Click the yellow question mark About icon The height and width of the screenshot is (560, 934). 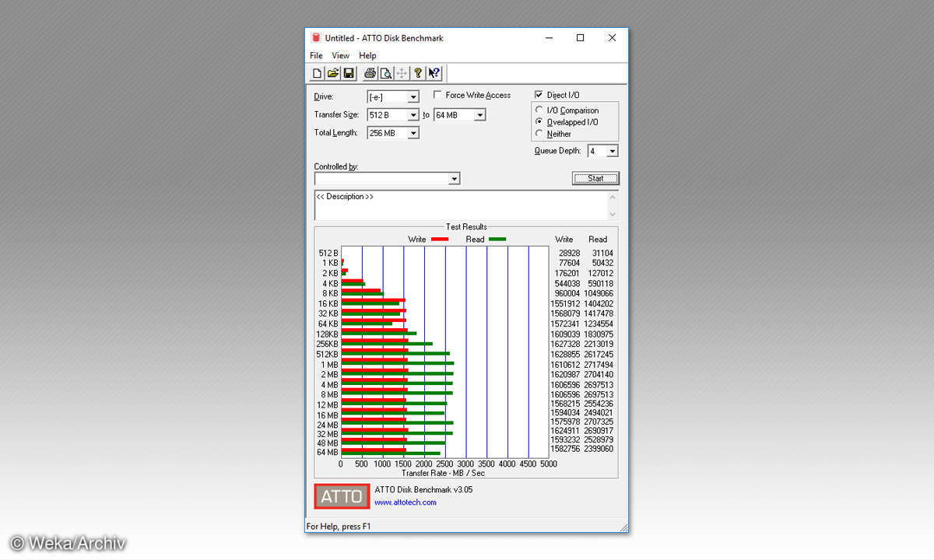(418, 73)
